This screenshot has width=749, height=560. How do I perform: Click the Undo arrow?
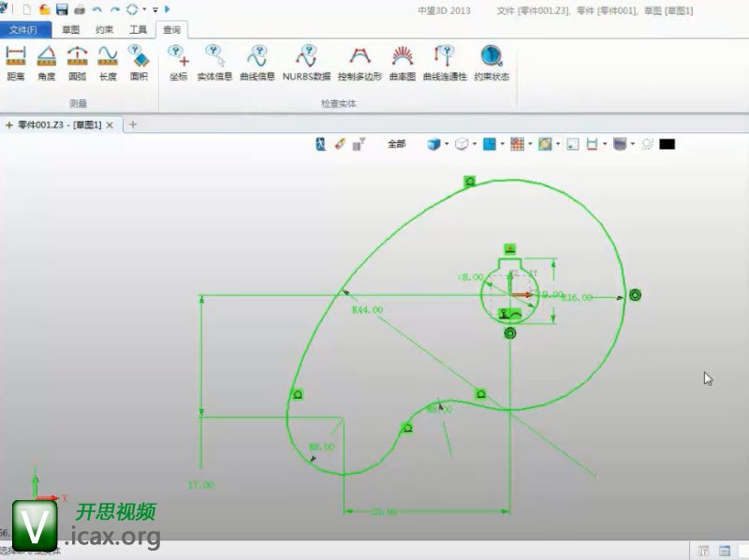point(97,9)
